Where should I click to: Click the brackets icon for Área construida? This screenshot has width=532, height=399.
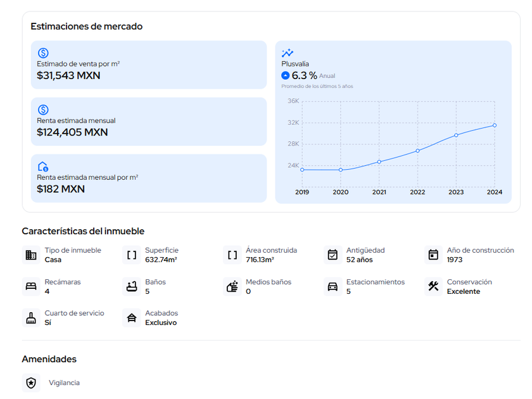(x=232, y=255)
